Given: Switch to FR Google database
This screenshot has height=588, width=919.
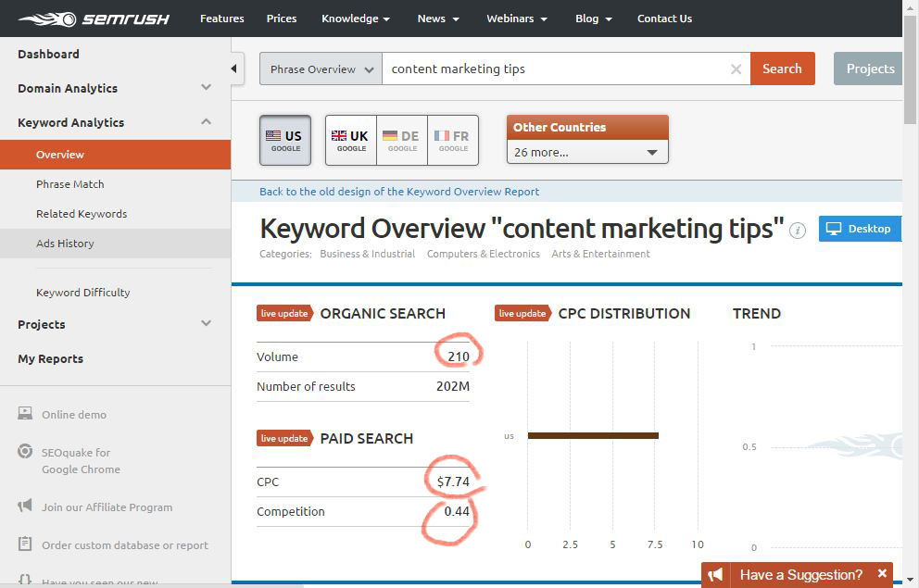Looking at the screenshot, I should click(x=453, y=141).
